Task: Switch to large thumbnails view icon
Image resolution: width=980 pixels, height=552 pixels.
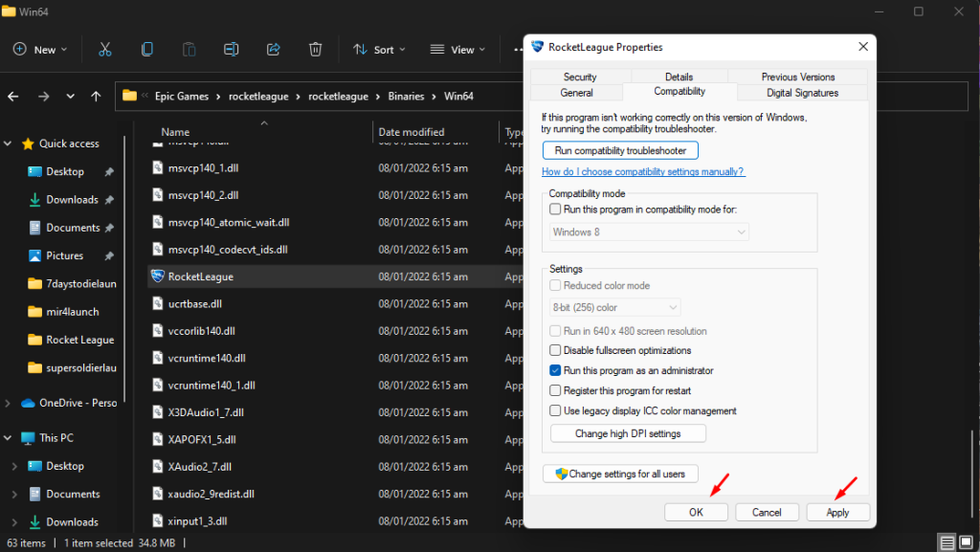Action: pyautogui.click(x=967, y=542)
